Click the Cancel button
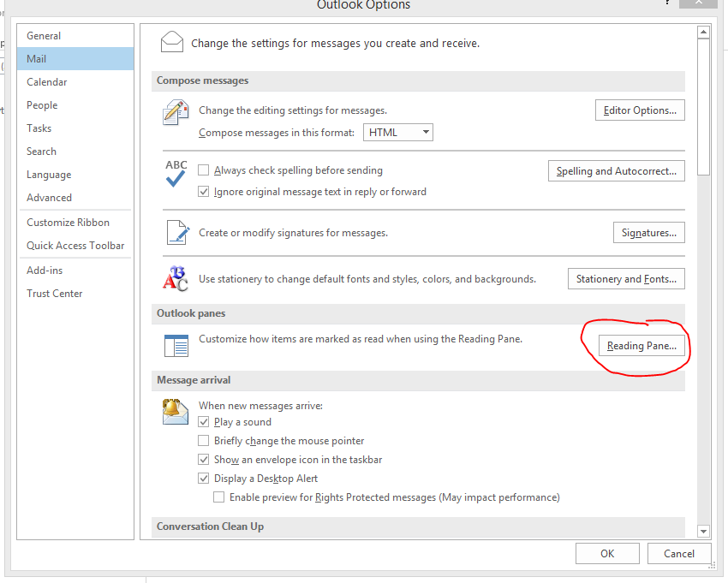This screenshot has width=728, height=583. pyautogui.click(x=679, y=554)
